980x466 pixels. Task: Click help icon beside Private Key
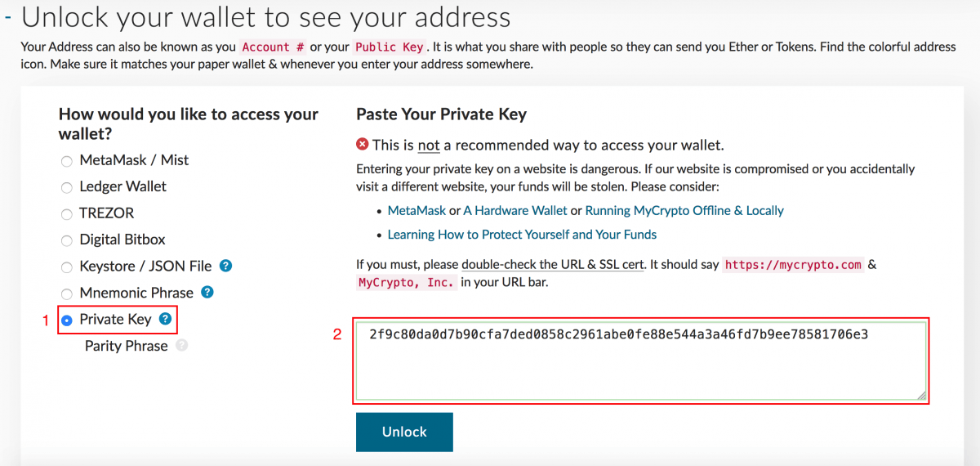[x=166, y=319]
